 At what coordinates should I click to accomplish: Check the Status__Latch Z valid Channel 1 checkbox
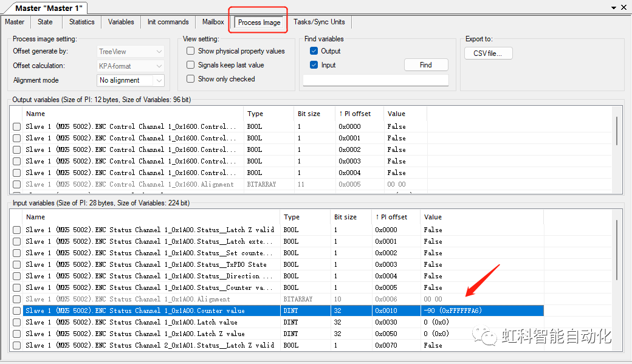coord(16,230)
